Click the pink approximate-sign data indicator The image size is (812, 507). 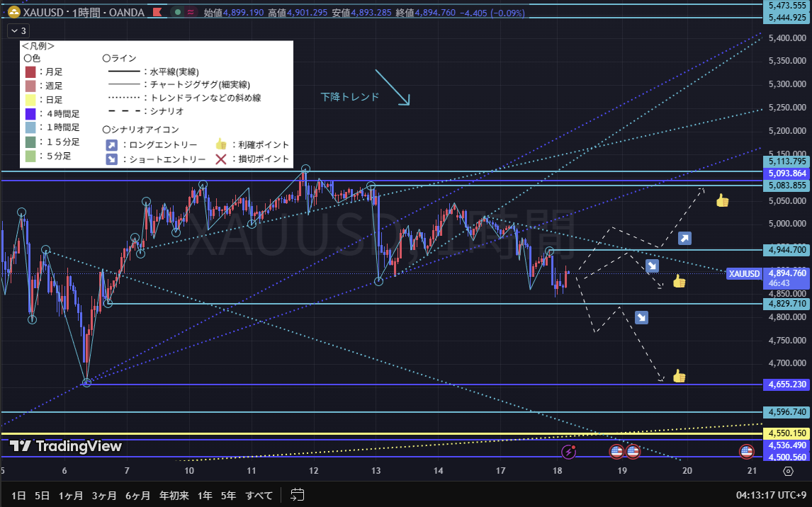191,12
